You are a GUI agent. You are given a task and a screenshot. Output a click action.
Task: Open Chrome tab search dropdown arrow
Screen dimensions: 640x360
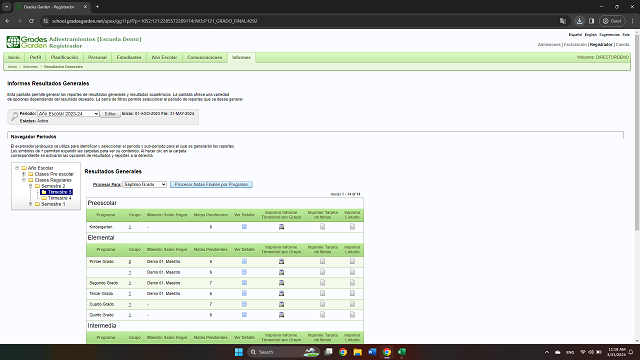[x=7, y=7]
